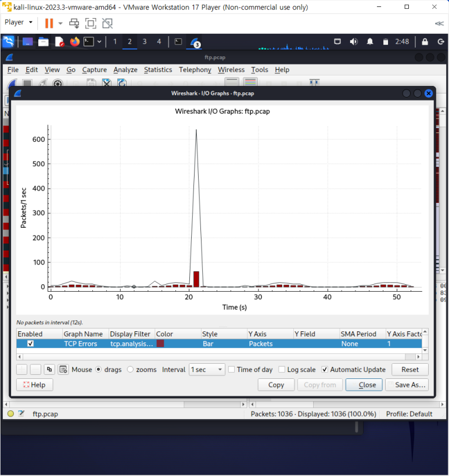Open network connection panel icon
Image resolution: width=449 pixels, height=476 pixels.
337,42
